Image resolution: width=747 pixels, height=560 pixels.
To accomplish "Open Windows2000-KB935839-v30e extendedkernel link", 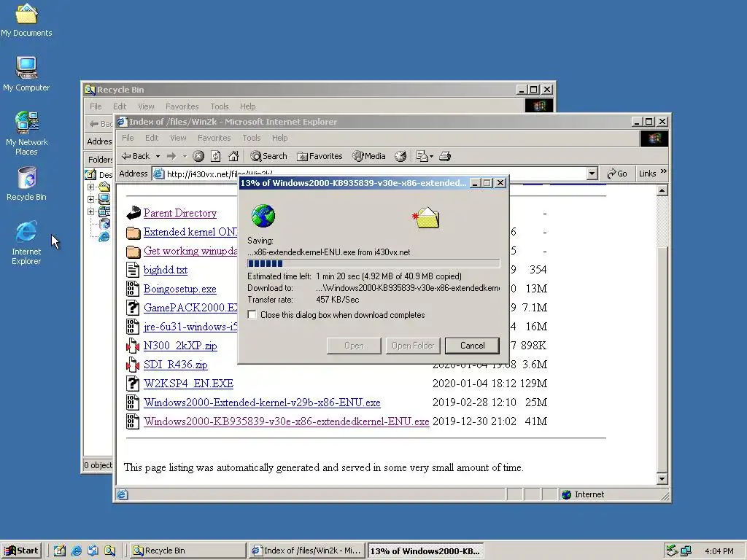I will point(286,421).
